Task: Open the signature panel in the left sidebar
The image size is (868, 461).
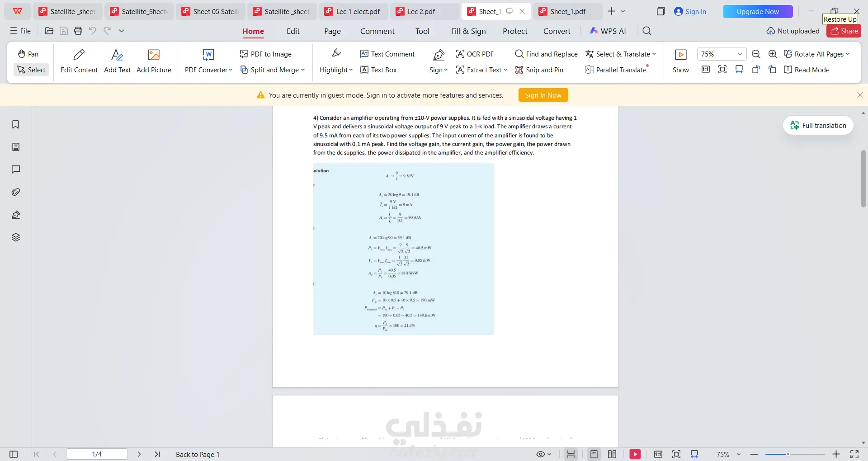Action: point(16,215)
